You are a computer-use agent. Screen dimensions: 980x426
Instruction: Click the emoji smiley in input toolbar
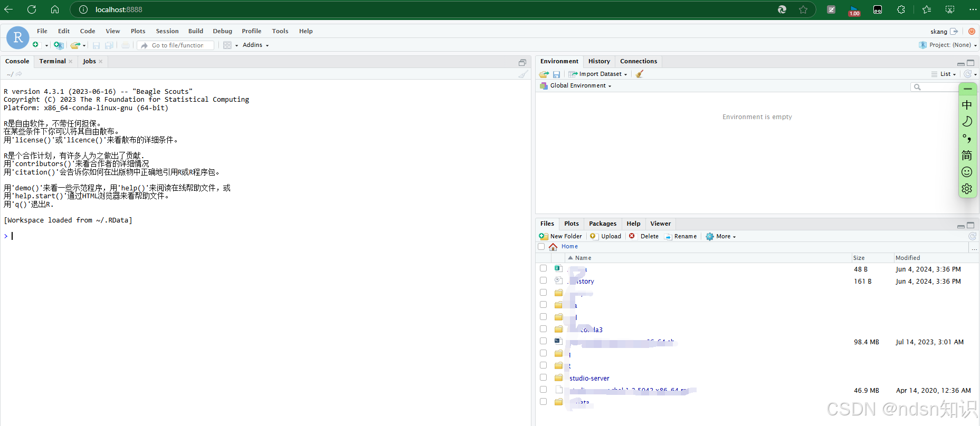967,172
